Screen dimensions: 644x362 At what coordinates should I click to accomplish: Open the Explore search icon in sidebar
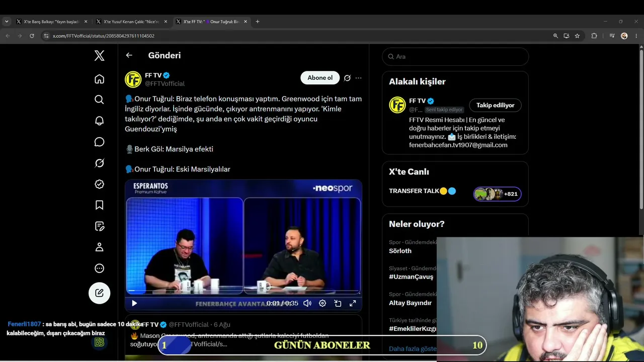[x=100, y=100]
